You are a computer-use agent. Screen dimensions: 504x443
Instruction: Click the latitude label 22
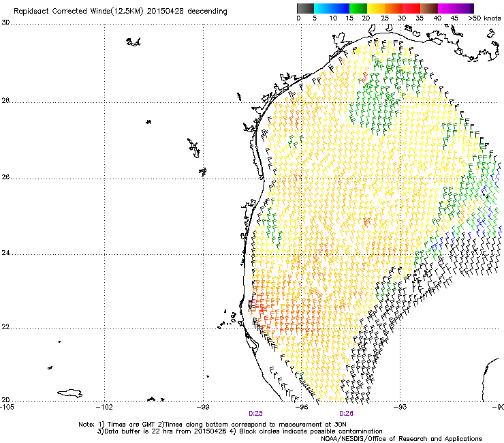5,327
